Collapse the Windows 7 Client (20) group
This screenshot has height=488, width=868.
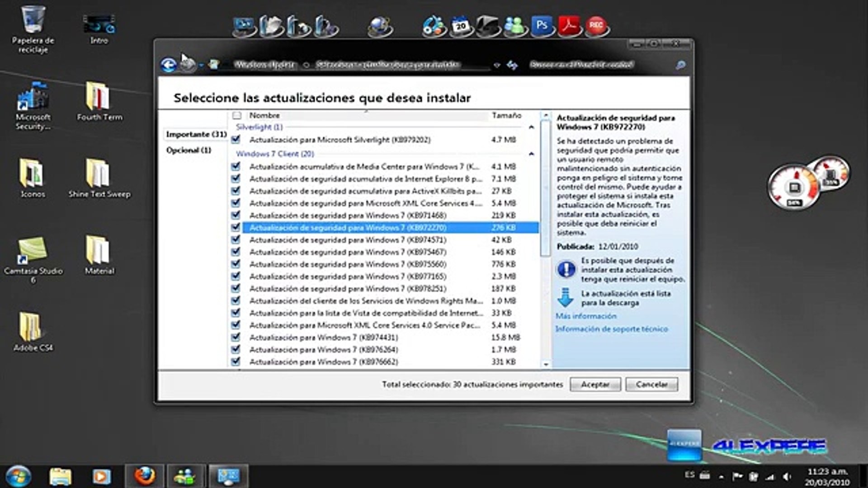click(x=532, y=154)
